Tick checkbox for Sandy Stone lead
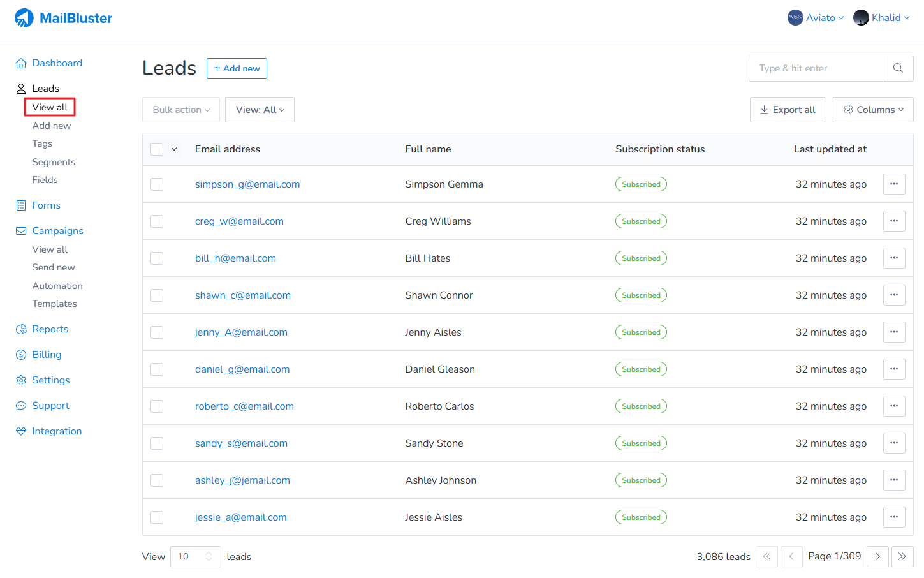This screenshot has height=578, width=924. click(x=157, y=443)
